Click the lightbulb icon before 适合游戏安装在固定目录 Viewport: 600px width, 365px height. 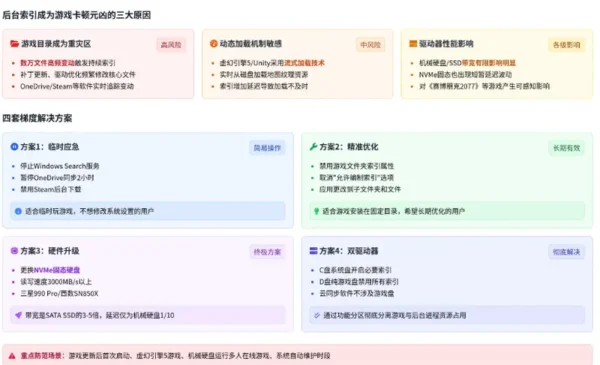[316, 211]
